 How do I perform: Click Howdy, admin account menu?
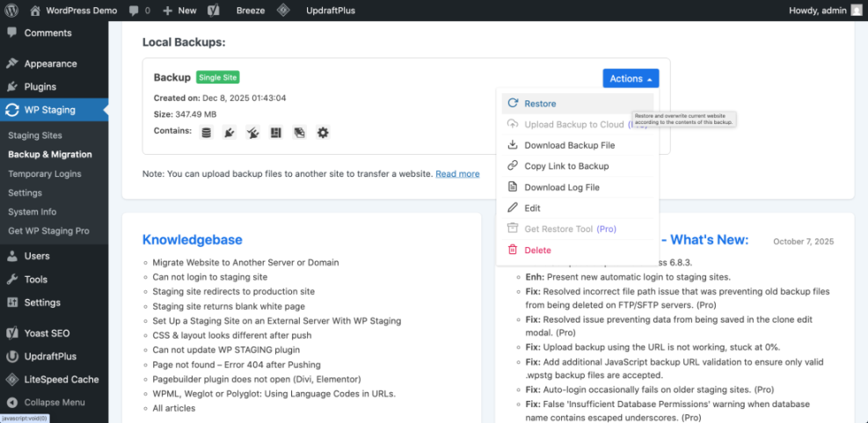pos(826,11)
